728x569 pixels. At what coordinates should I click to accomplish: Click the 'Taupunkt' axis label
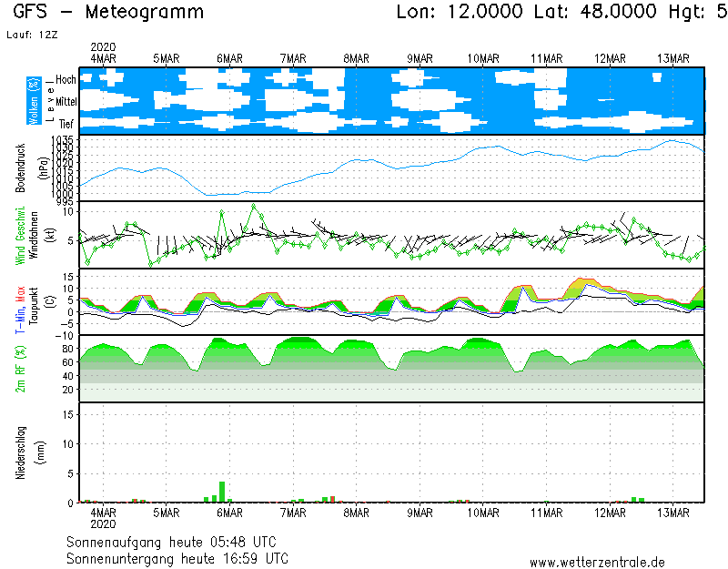click(33, 305)
